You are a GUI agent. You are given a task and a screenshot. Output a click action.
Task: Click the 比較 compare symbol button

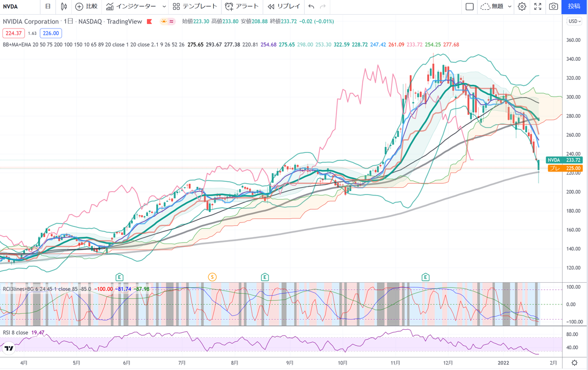[x=86, y=6]
